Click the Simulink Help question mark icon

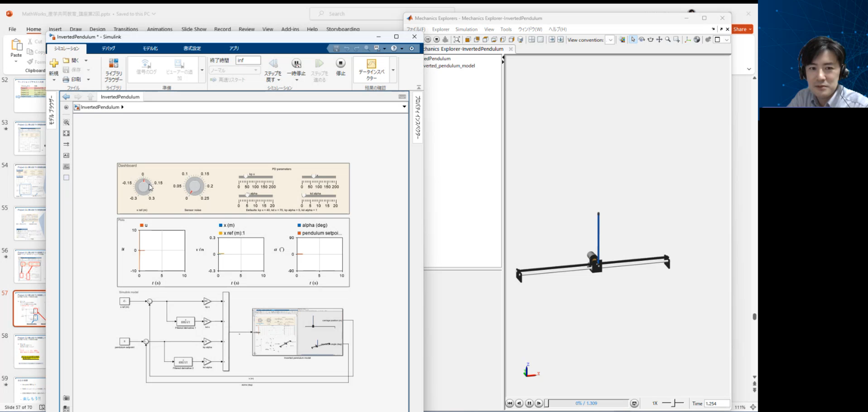(394, 48)
